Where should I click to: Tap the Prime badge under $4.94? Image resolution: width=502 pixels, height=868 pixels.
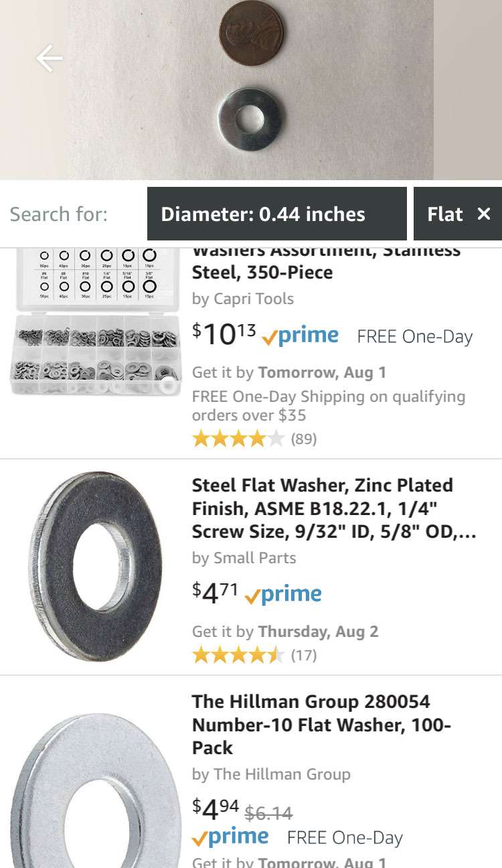[x=230, y=837]
